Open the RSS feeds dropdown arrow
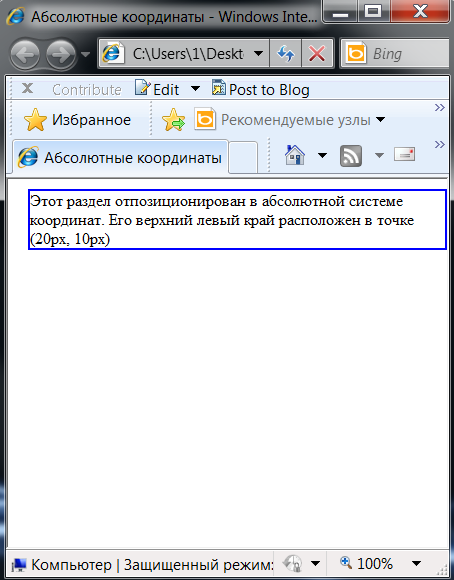This screenshot has height=580, width=454. 379,155
